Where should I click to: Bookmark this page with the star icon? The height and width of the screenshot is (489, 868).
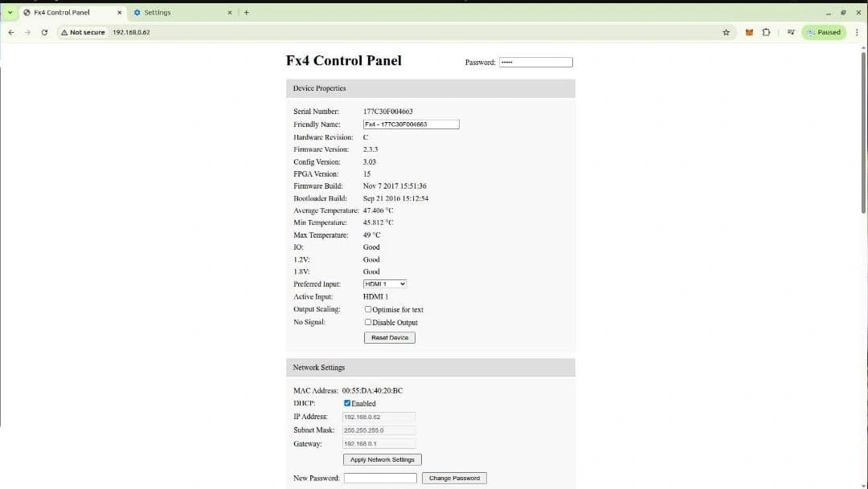click(727, 32)
